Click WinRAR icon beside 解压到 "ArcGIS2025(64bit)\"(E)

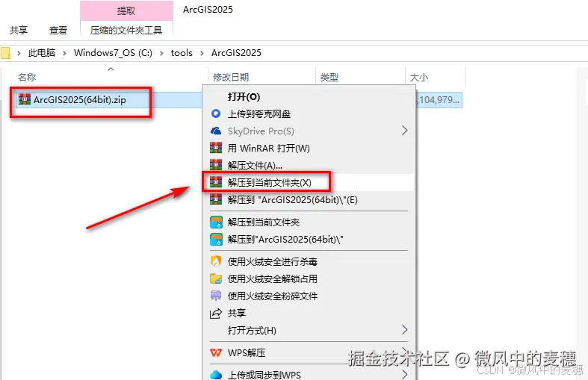pos(216,200)
